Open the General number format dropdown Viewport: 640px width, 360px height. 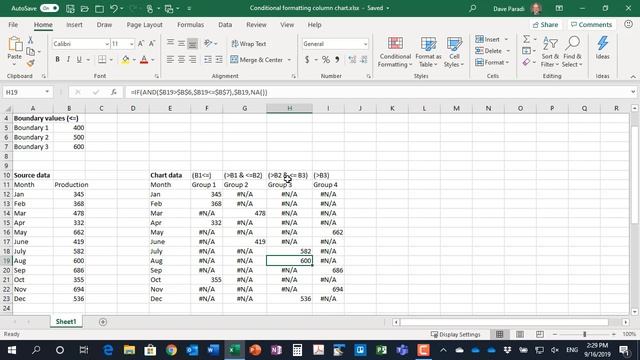365,44
